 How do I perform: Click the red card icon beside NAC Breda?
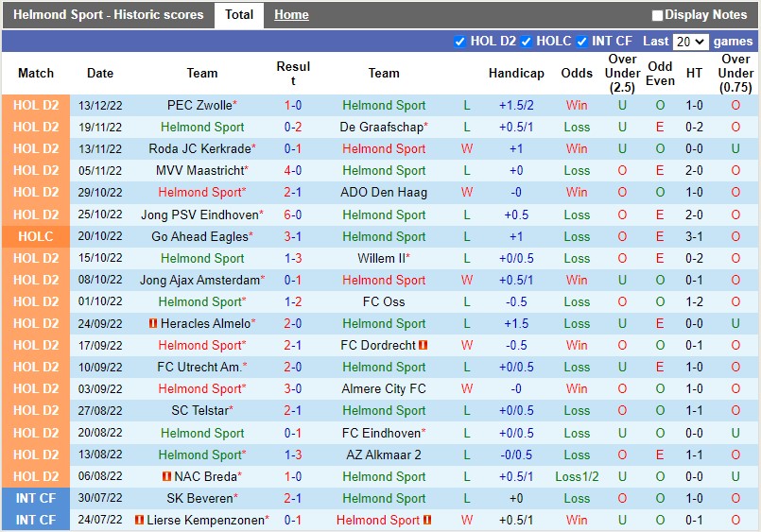pyautogui.click(x=166, y=476)
